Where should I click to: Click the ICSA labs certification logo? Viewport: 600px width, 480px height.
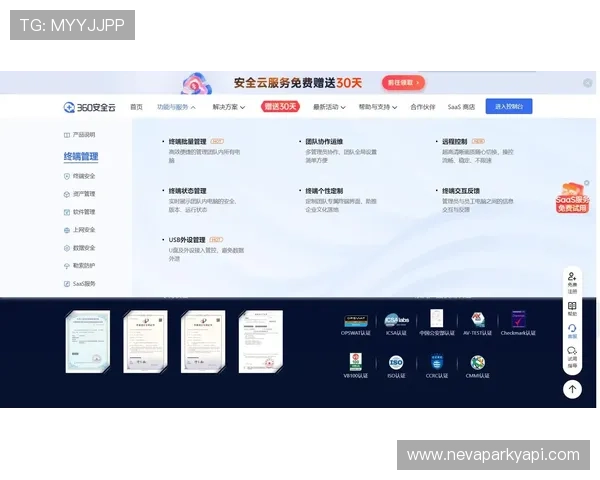click(x=396, y=320)
